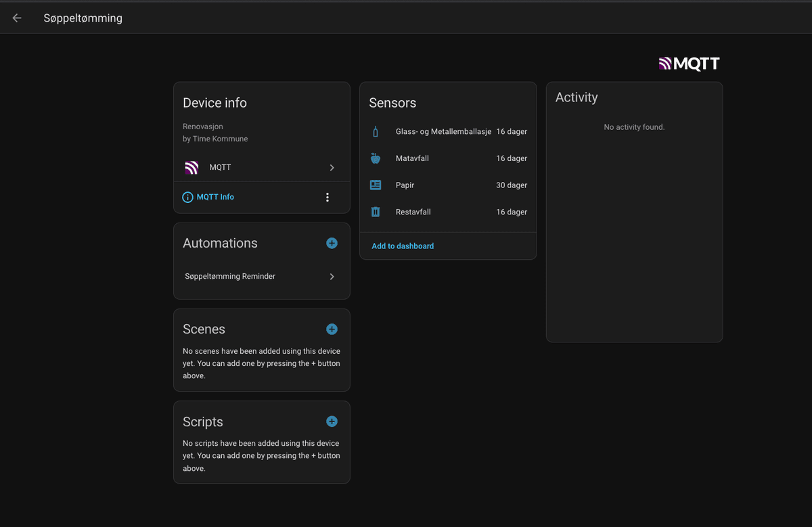Open MQTT integration via chevron arrow
The height and width of the screenshot is (527, 812).
click(x=332, y=168)
